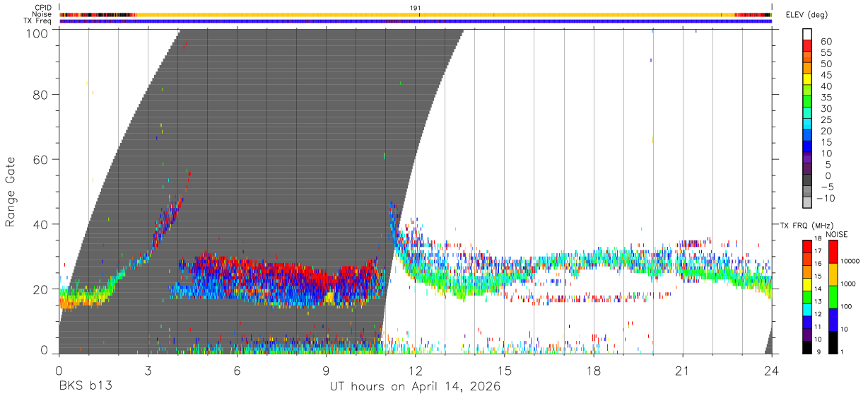Click the "45" label on ELEV colorbar
The image size is (868, 401).
click(x=827, y=75)
